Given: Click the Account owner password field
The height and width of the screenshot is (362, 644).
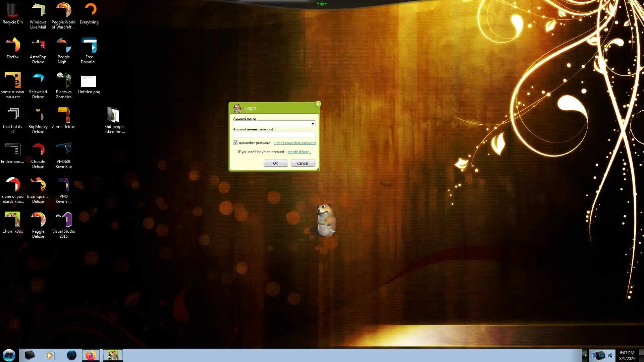Looking at the screenshot, I should (x=274, y=134).
